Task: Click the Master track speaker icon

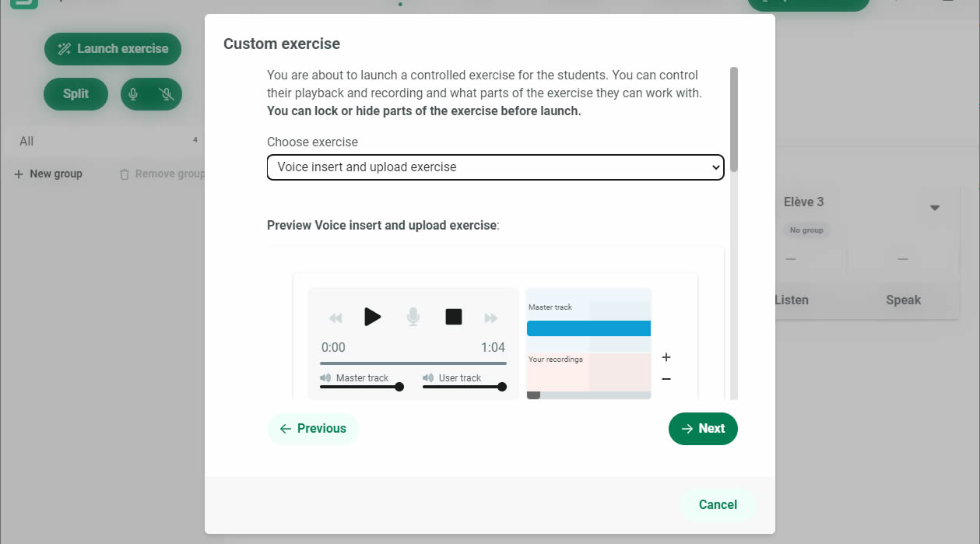Action: 325,377
